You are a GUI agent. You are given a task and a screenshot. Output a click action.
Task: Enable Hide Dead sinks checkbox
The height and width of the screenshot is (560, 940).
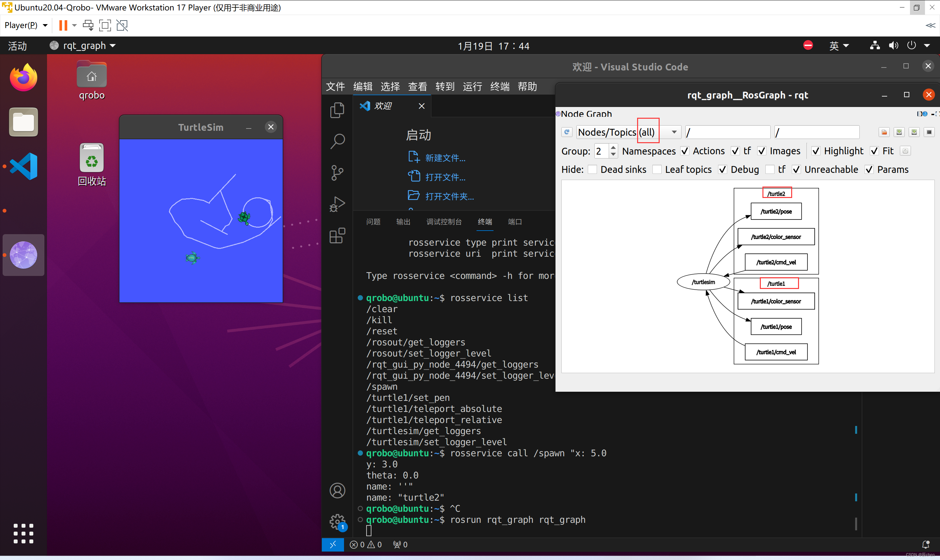point(592,169)
